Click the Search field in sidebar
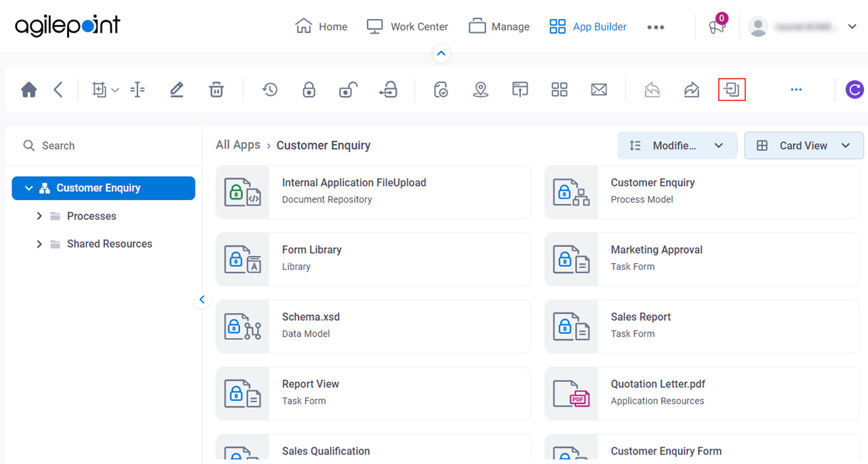This screenshot has width=868, height=464. pos(104,145)
